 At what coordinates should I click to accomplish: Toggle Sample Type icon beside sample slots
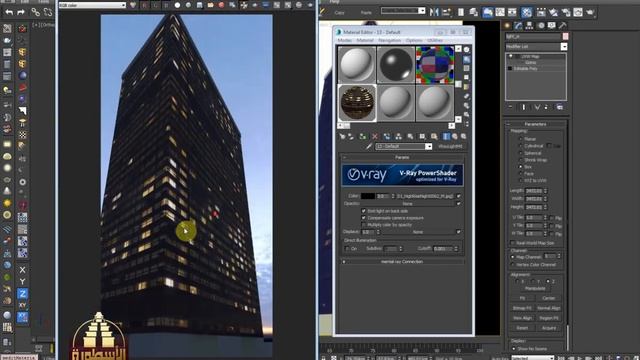467,50
